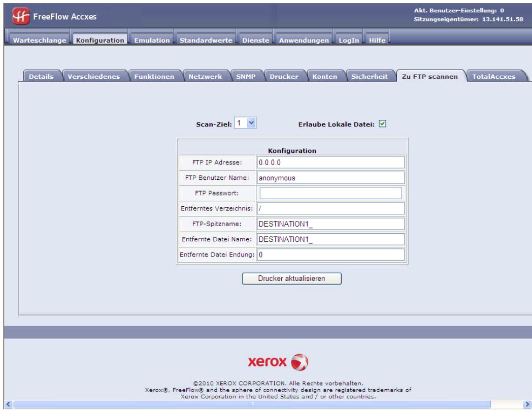Screen dimensions: 532x411
Task: Open the Anwendungen tab
Action: click(304, 40)
